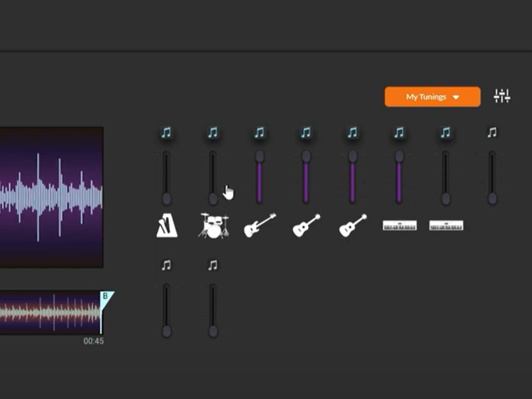This screenshot has height=399, width=532.
Task: Toggle the music note above the drums
Action: [x=213, y=132]
